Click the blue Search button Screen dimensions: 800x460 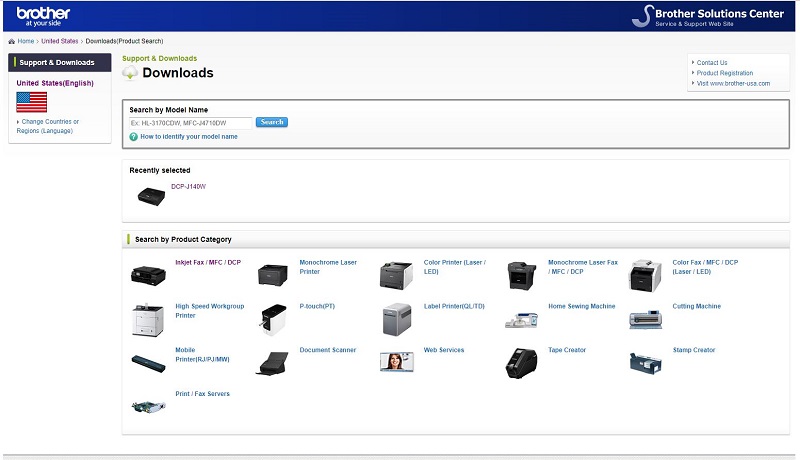click(x=272, y=122)
